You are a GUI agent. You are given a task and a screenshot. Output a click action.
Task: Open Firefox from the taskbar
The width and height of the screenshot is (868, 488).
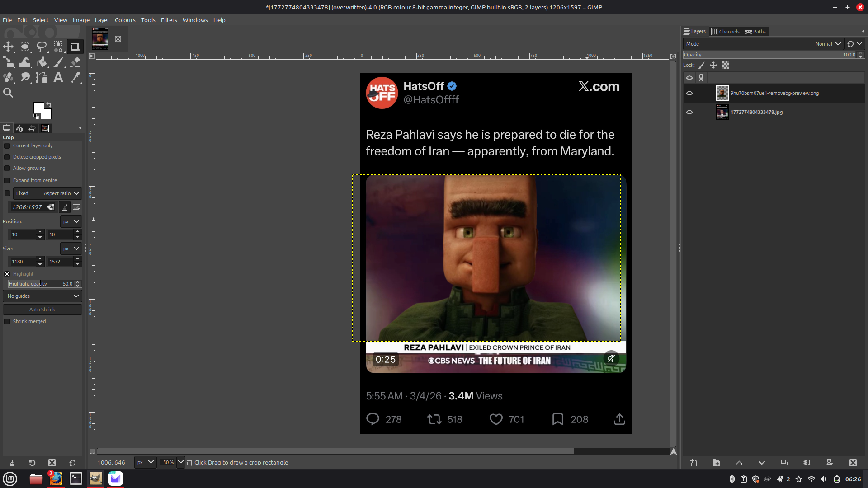tap(56, 479)
